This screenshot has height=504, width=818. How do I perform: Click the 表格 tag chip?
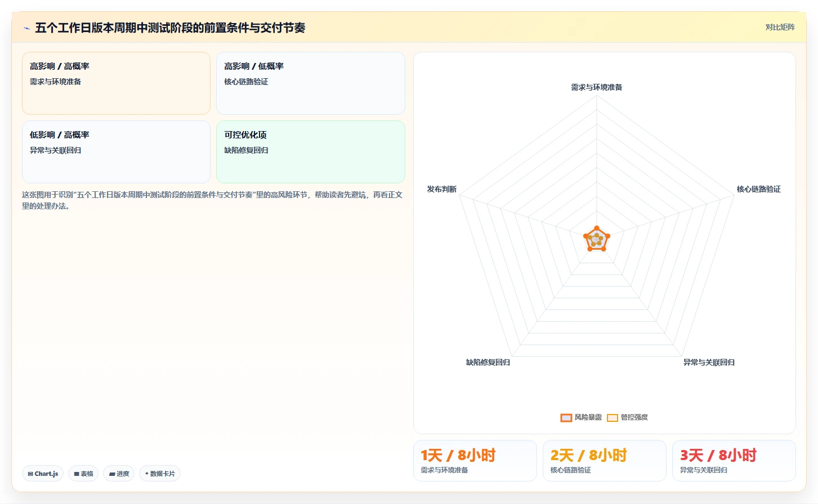tap(83, 474)
